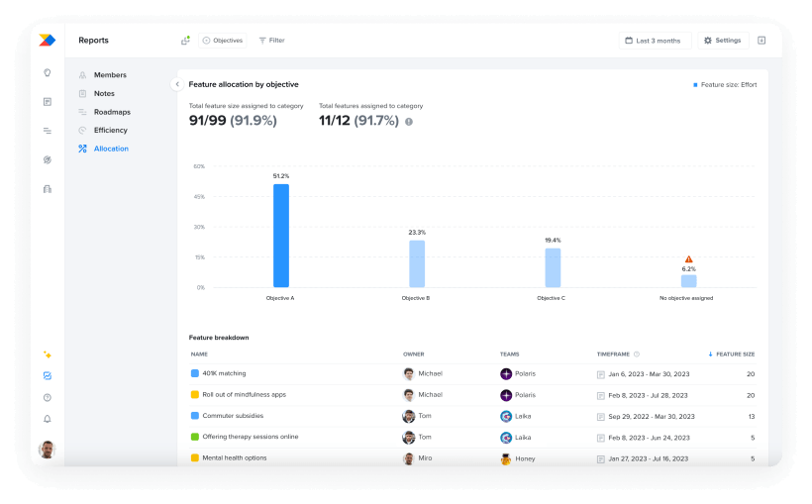Viewport: 812px width, 504px height.
Task: Click feature size 13 in Commuter subsidies row
Action: click(752, 417)
